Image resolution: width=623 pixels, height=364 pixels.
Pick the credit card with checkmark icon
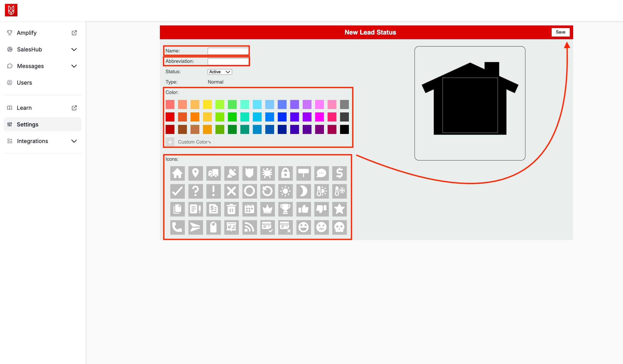click(x=267, y=227)
